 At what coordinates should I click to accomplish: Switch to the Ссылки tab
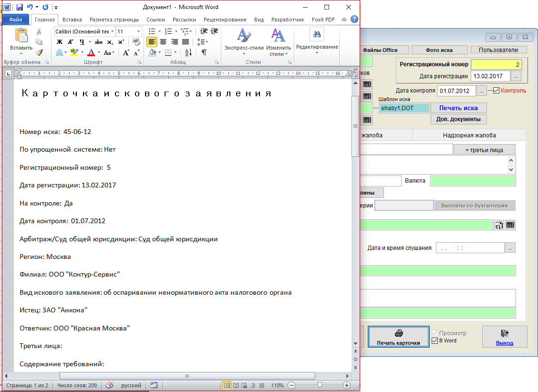pos(156,20)
